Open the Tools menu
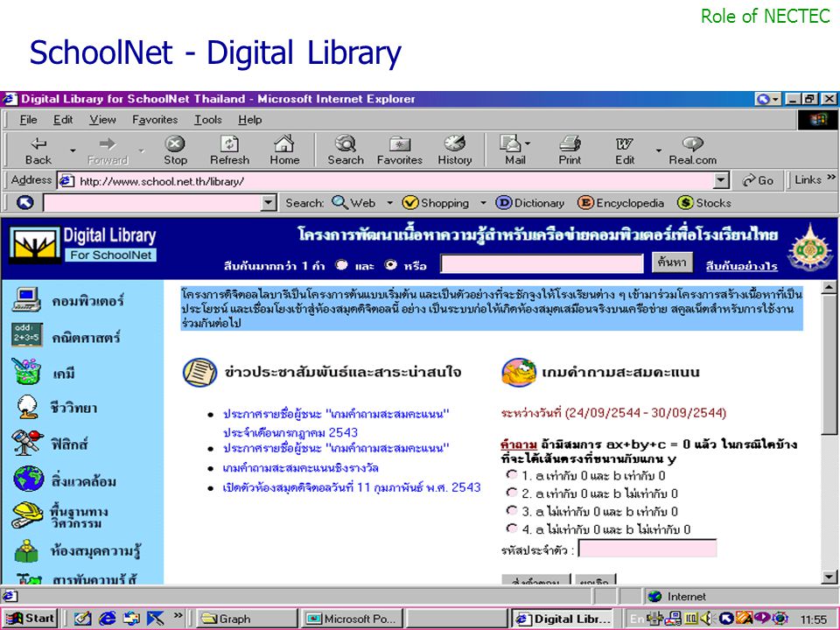This screenshot has width=840, height=630. tap(208, 120)
